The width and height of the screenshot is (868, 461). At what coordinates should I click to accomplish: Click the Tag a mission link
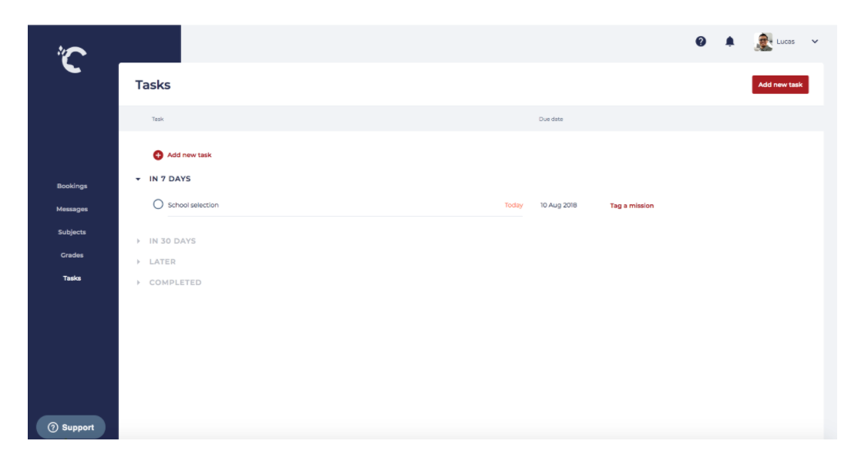(x=631, y=206)
